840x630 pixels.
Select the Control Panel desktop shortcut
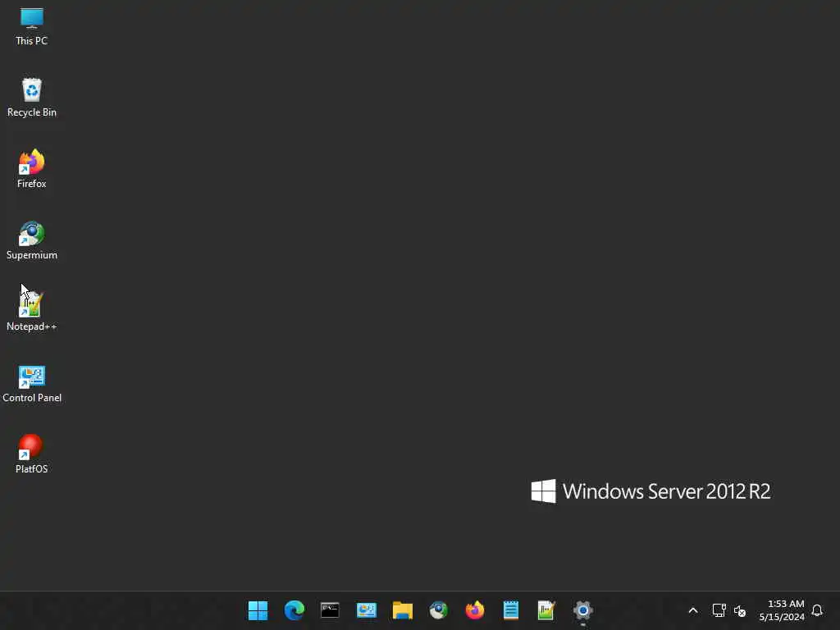pos(32,384)
